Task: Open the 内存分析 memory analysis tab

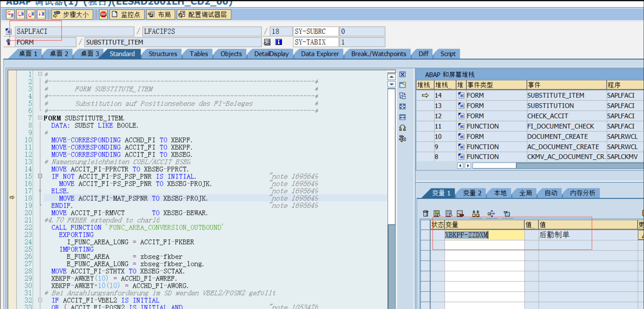Action: [x=583, y=193]
